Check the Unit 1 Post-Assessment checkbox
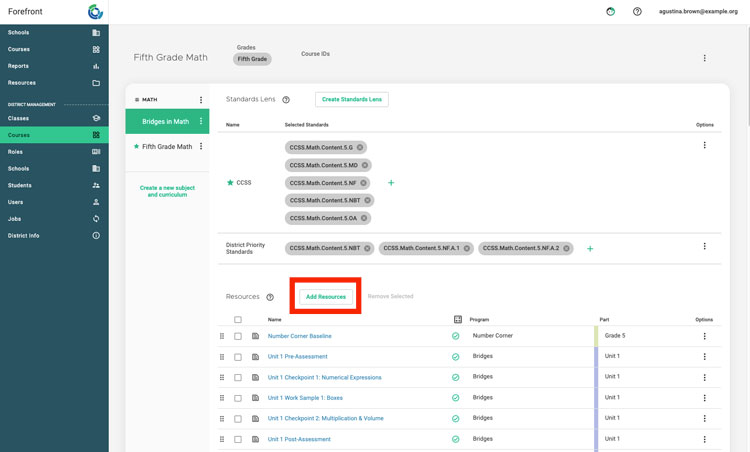 click(238, 439)
